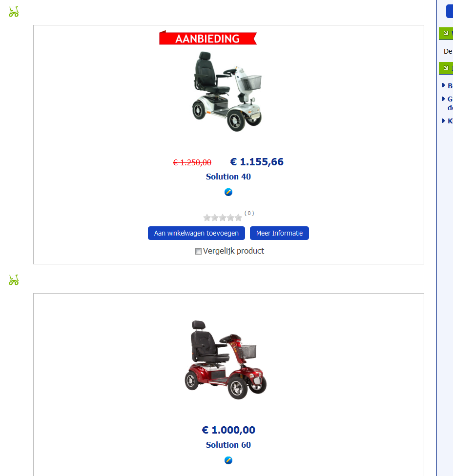Click the red Solution 60 scooter photo
The width and height of the screenshot is (453, 476).
pyautogui.click(x=226, y=359)
